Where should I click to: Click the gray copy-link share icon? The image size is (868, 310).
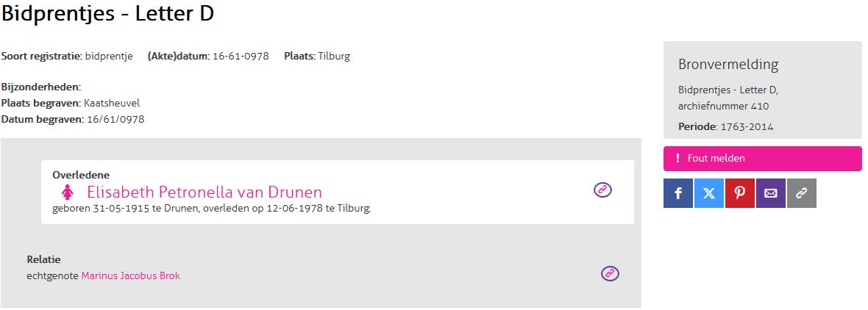tap(801, 193)
